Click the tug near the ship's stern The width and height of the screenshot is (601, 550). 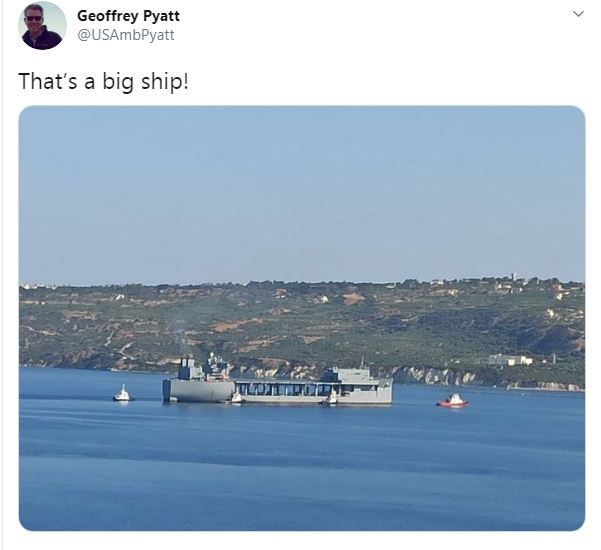click(x=332, y=397)
